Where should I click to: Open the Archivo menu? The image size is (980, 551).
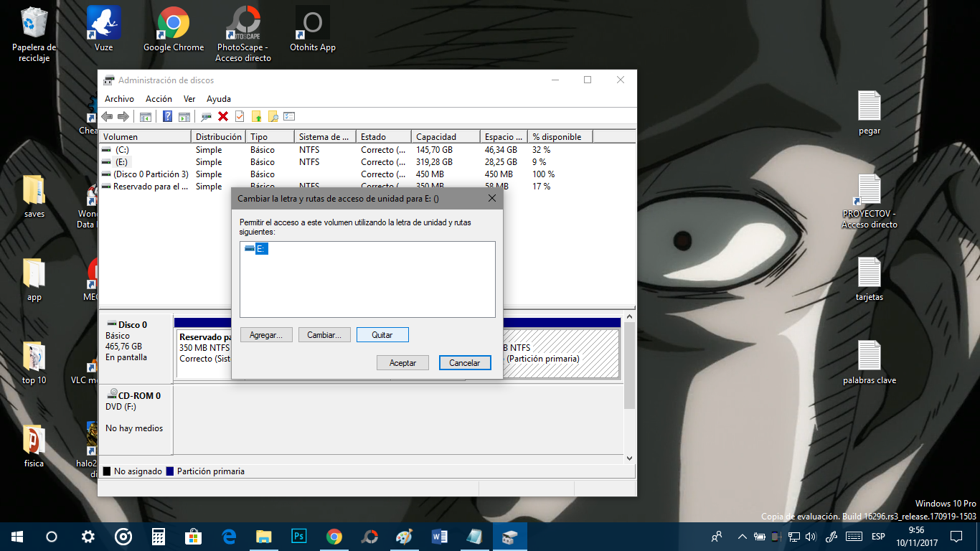coord(119,99)
